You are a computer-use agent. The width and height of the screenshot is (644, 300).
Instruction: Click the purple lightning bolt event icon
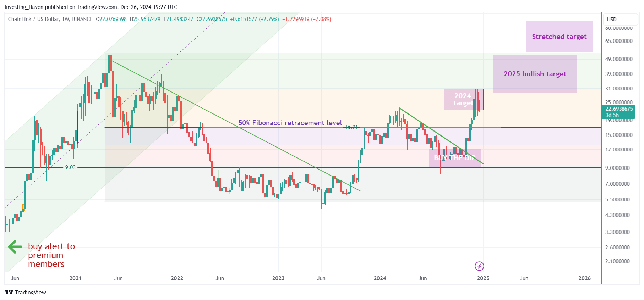click(479, 266)
